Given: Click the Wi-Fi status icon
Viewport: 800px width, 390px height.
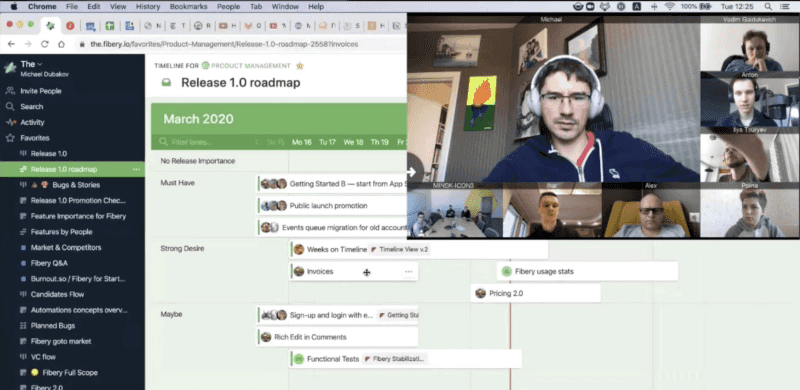Looking at the screenshot, I should pos(670,6).
